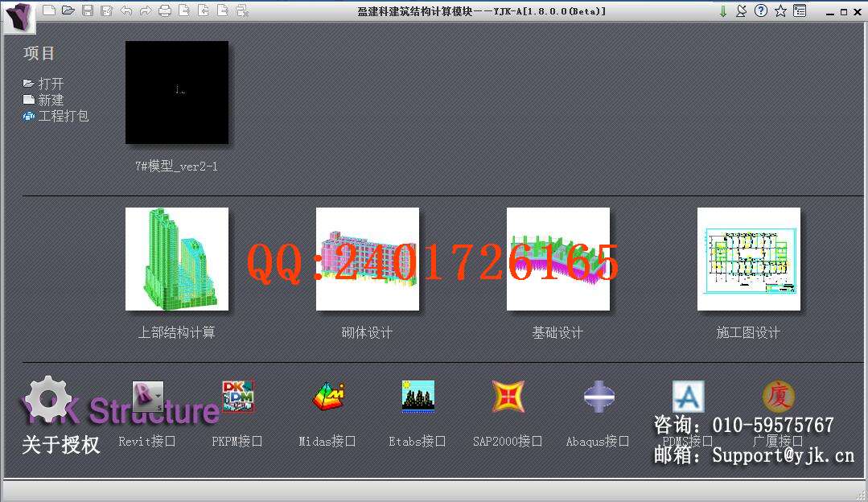
Task: Open the recent project 7#模型_ver2-1 thumbnail
Action: [177, 93]
